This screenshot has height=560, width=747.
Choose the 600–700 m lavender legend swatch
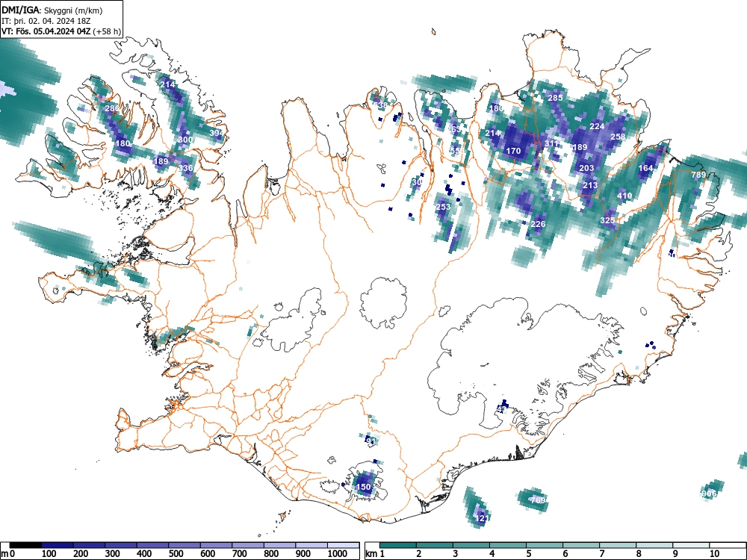(x=217, y=545)
